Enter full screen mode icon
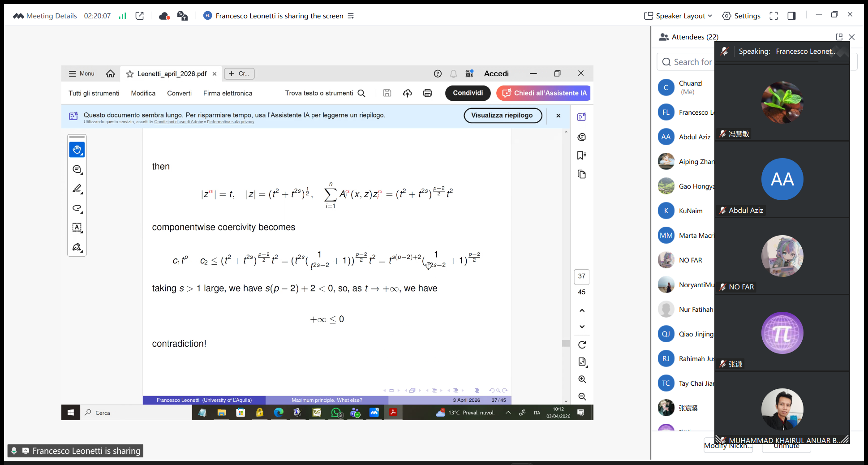868x465 pixels. 773,16
